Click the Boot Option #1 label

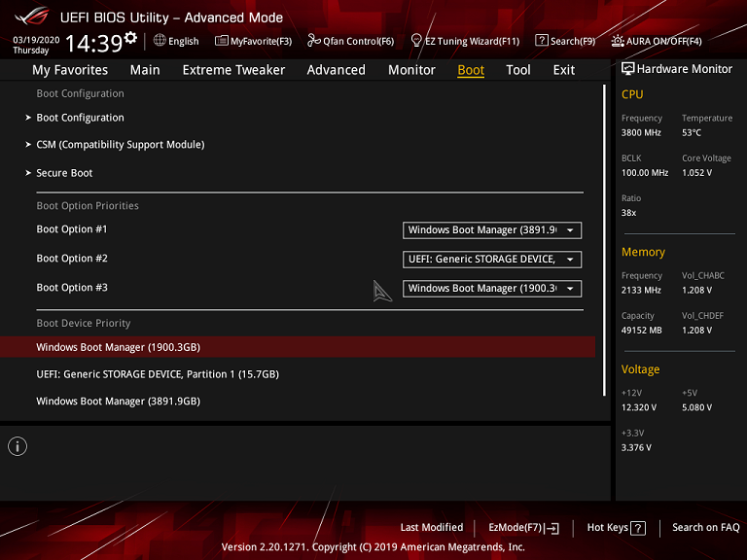72,229
